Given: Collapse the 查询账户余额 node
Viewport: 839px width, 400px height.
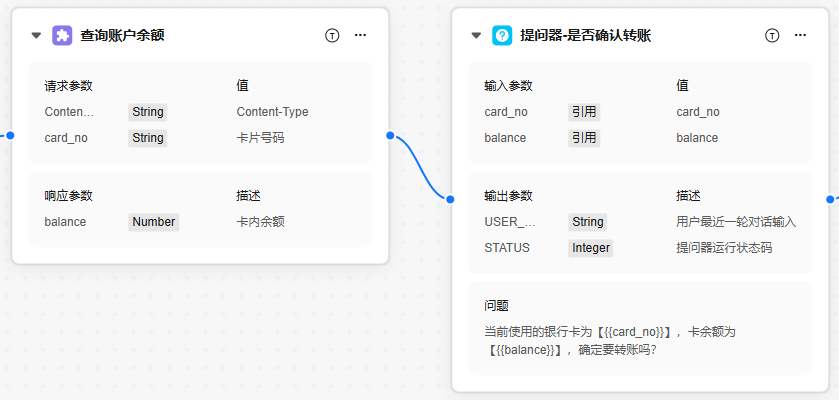Looking at the screenshot, I should point(37,35).
